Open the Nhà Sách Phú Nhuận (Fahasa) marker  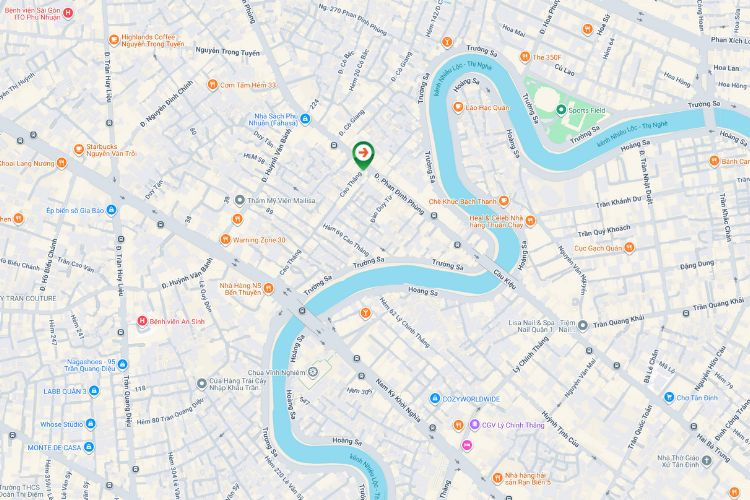[x=305, y=119]
